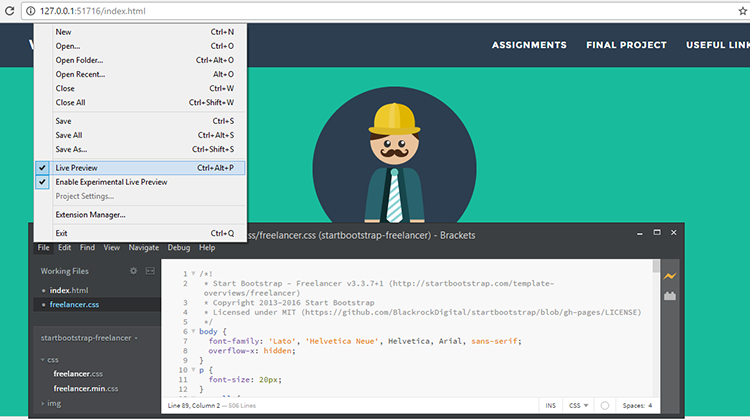750x420 pixels.
Task: Open the startbootstrap-freelancer project dropdown
Action: (89, 338)
